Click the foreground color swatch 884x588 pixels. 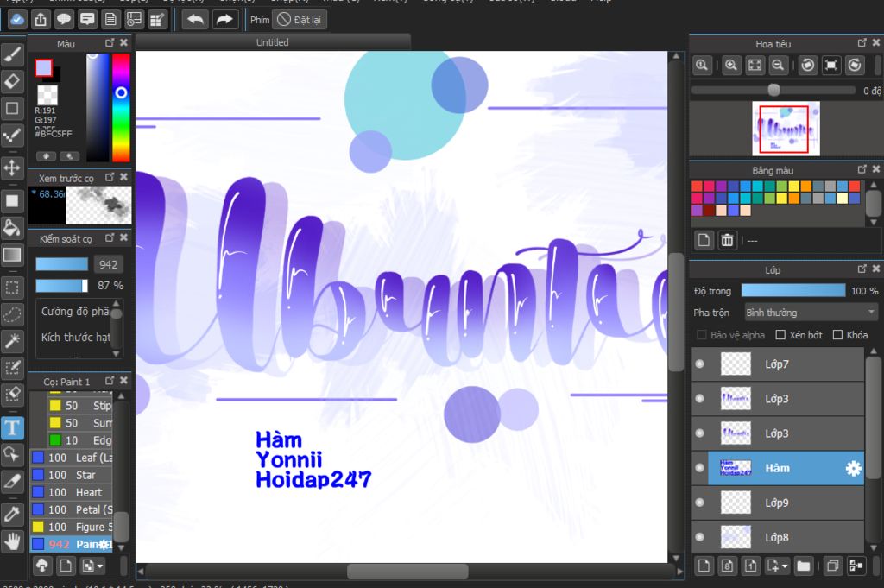tap(43, 67)
